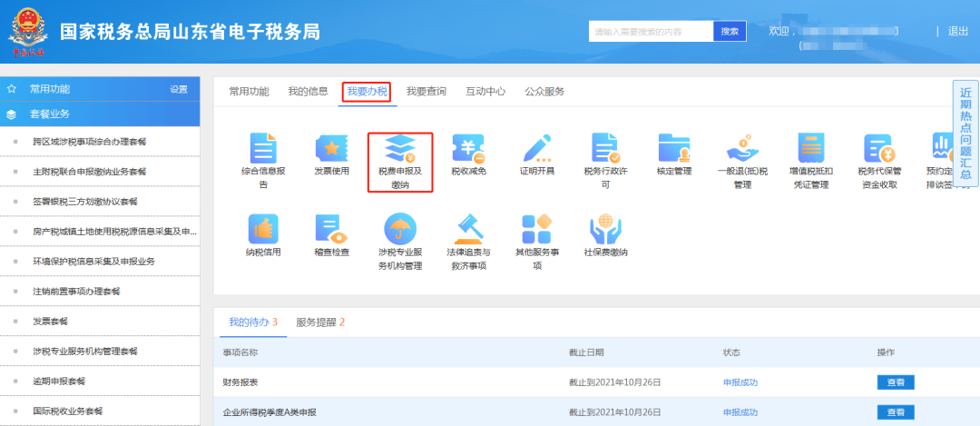The width and height of the screenshot is (980, 426).
Task: Click the layers icon beside 套餐业务
Action: (11, 114)
